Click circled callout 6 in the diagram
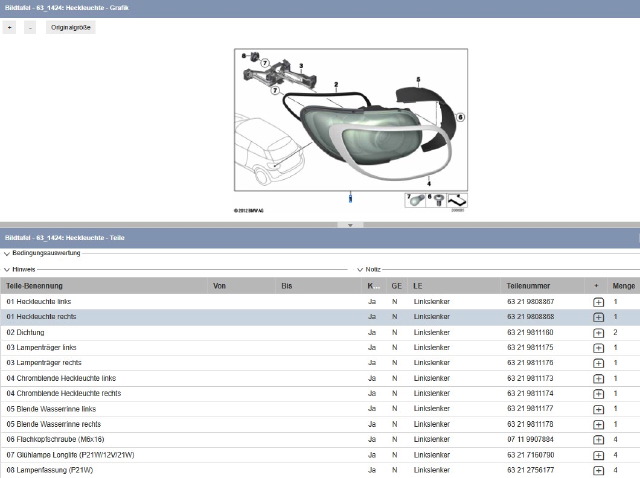640x478 pixels. [x=460, y=118]
